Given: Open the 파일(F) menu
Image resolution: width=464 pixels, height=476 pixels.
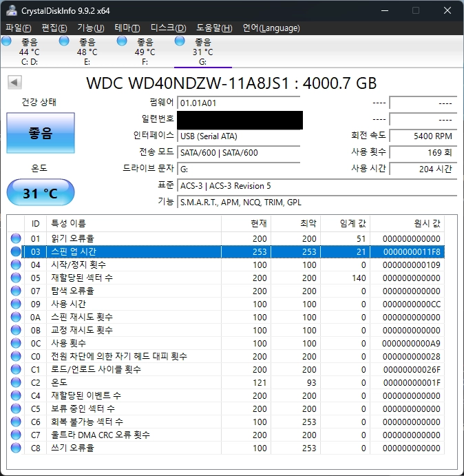Looking at the screenshot, I should tap(18, 28).
